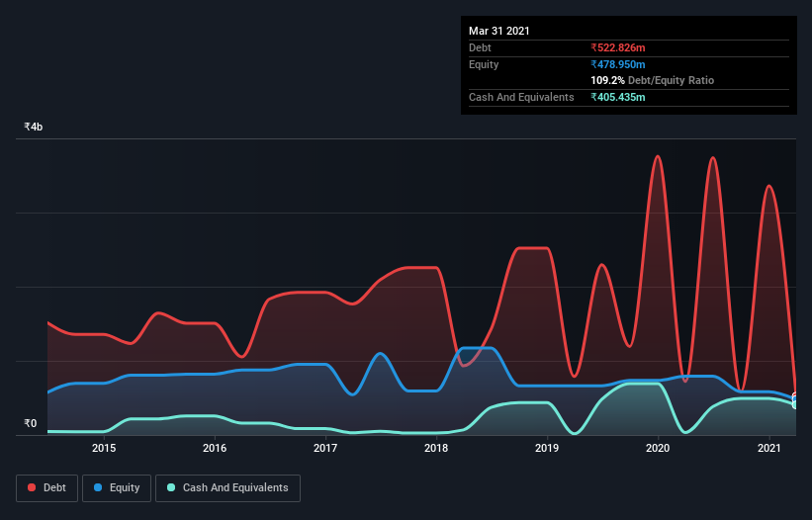Click the 109.2% Debt/Equity Ratio text
Viewport: 812px width, 520px height.
(653, 81)
